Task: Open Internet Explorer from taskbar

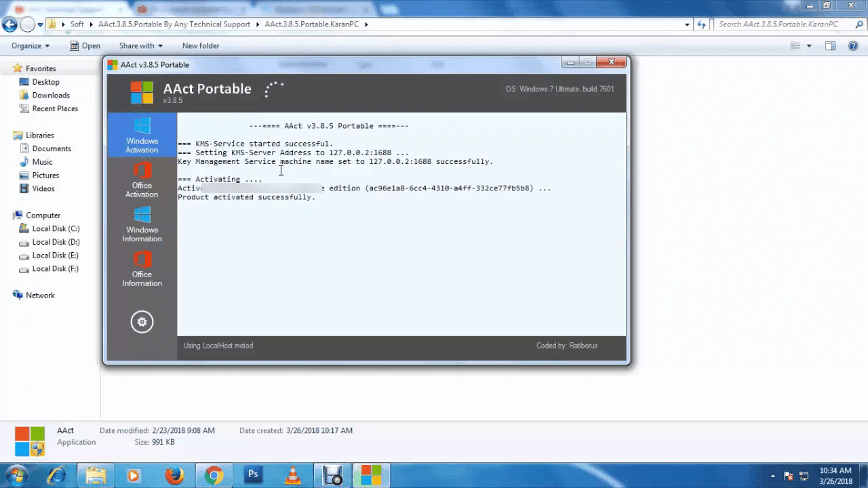Action: pyautogui.click(x=57, y=476)
